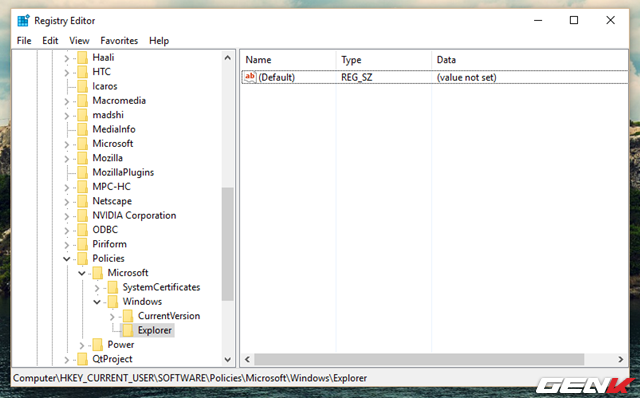The width and height of the screenshot is (640, 398).
Task: Expand the Mozilla key
Action: [67, 158]
